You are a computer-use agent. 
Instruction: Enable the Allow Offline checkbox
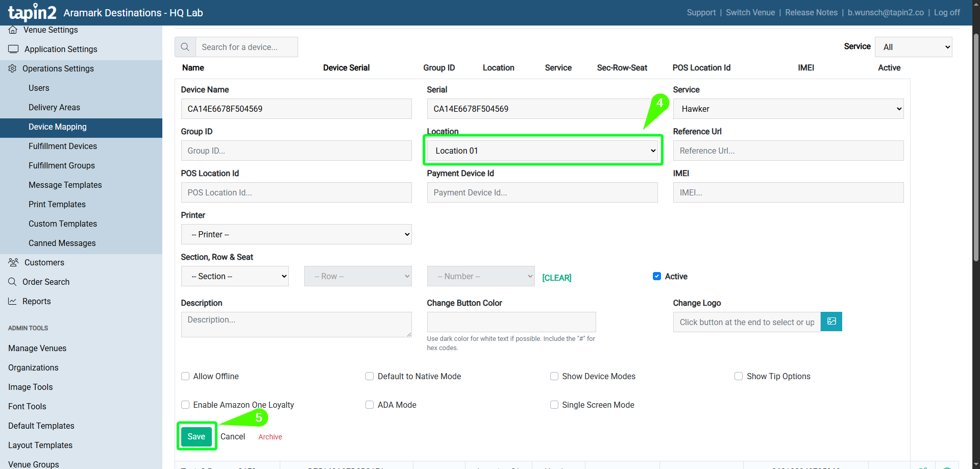pos(185,376)
